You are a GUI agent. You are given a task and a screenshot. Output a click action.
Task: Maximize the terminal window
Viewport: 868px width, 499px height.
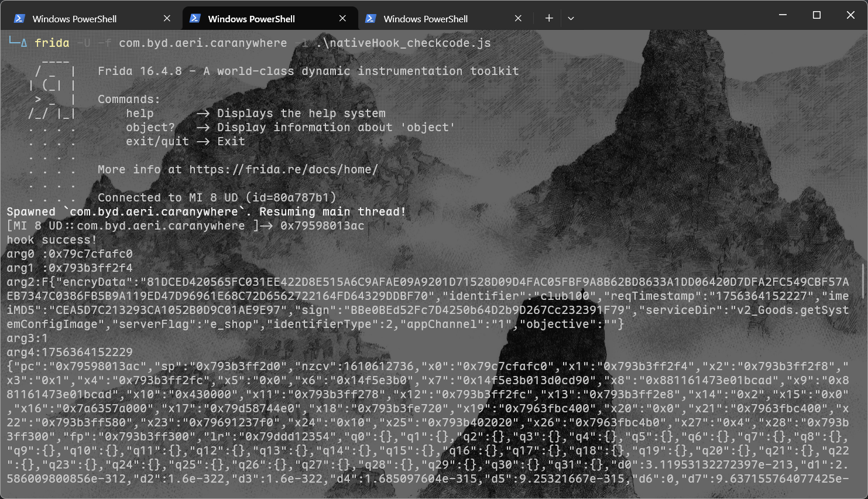[x=816, y=15]
